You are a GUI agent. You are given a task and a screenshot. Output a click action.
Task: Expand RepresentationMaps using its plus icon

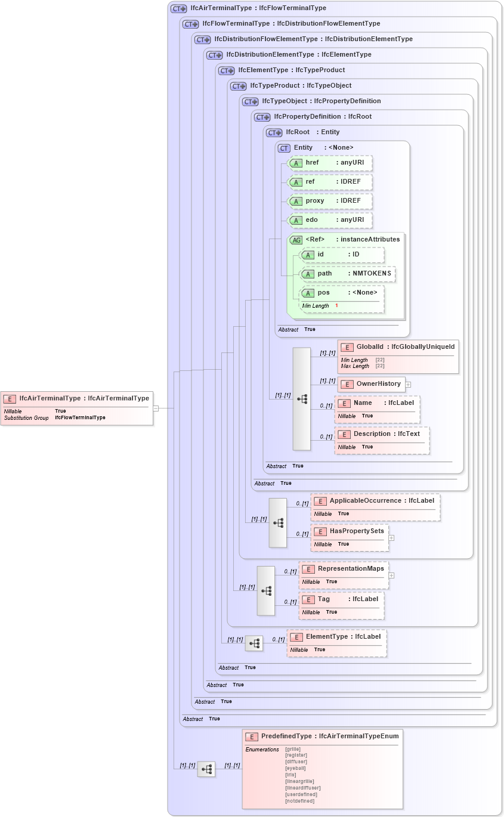point(392,574)
